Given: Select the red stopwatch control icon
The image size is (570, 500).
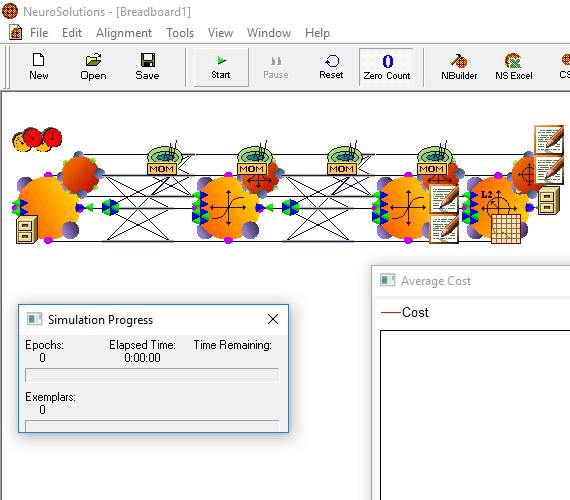Looking at the screenshot, I should pos(37,139).
